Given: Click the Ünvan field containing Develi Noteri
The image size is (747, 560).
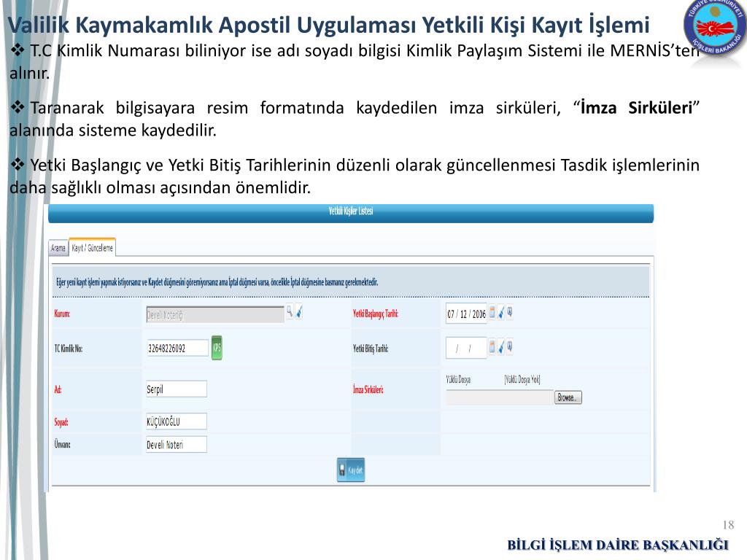Looking at the screenshot, I should click(177, 445).
